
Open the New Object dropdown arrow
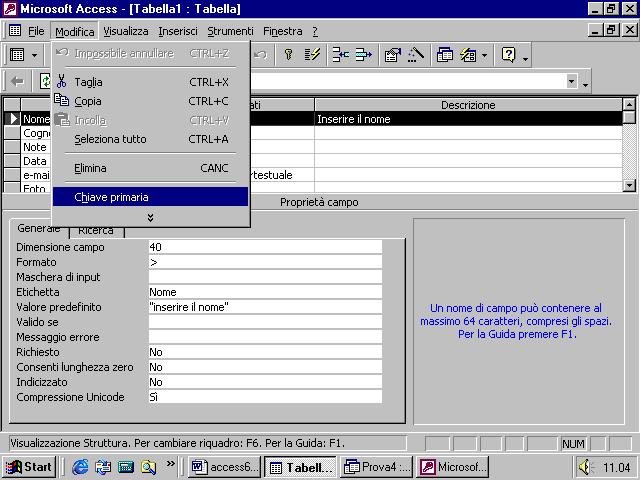[484, 55]
